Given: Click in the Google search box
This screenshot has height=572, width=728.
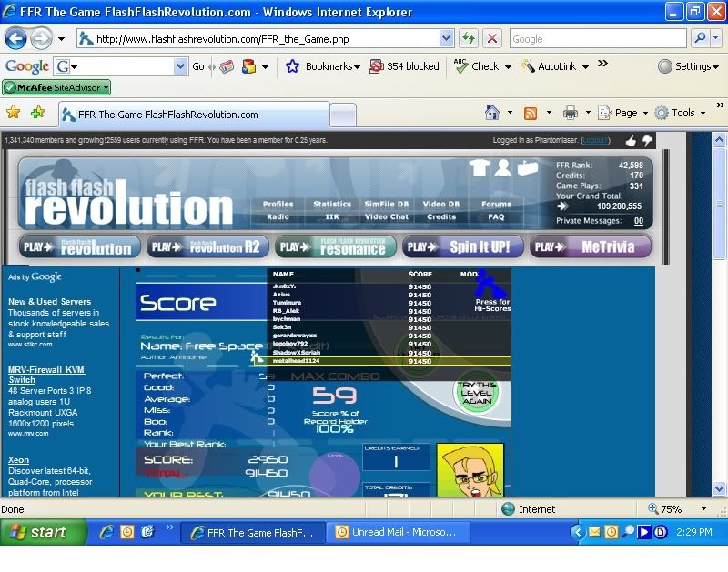Looking at the screenshot, I should (x=596, y=39).
